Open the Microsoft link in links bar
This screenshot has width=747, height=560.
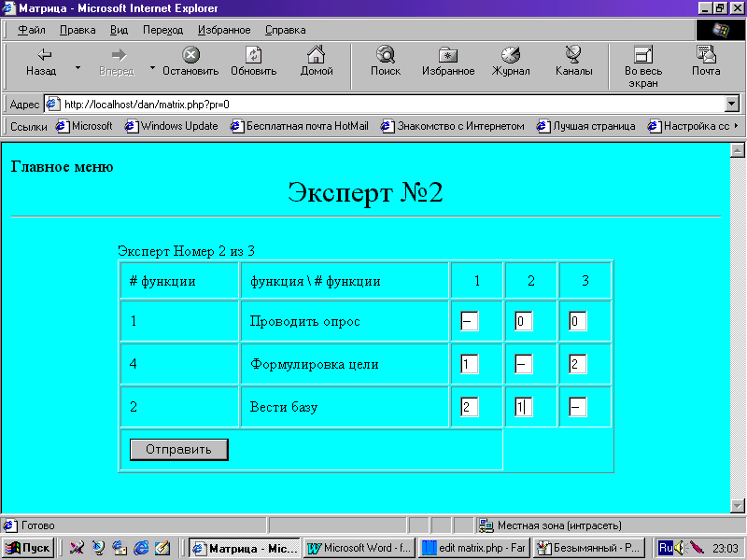pos(84,126)
